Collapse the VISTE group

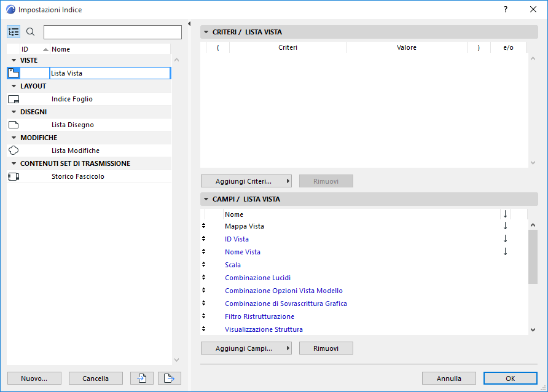(x=14, y=60)
